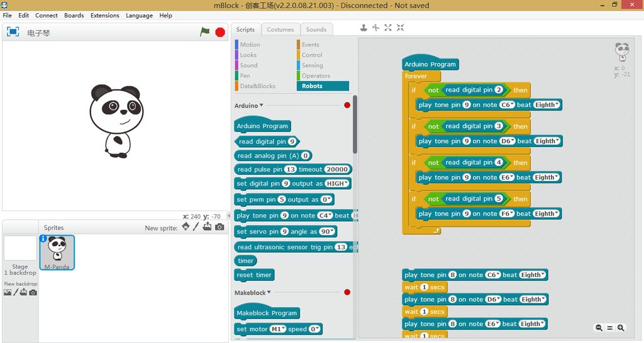Screen dimensions: 644x343
Task: Select the Delete scissors tool
Action: (x=375, y=28)
